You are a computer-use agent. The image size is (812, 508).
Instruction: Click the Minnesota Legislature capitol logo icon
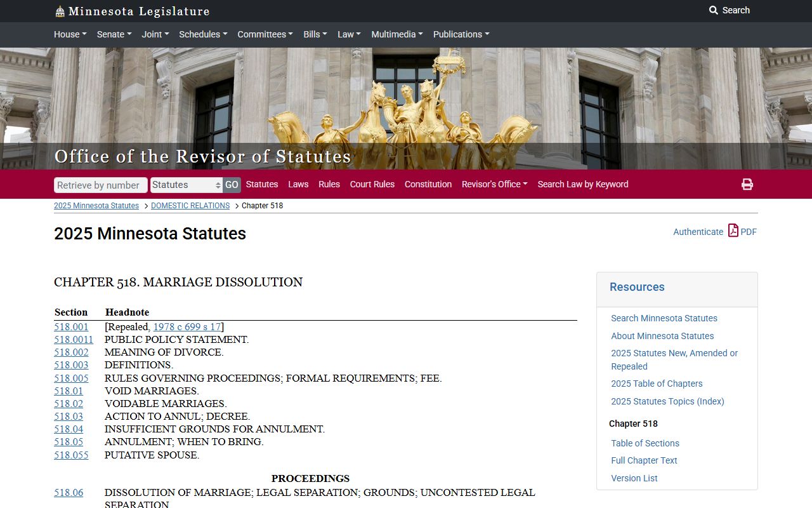(x=60, y=11)
